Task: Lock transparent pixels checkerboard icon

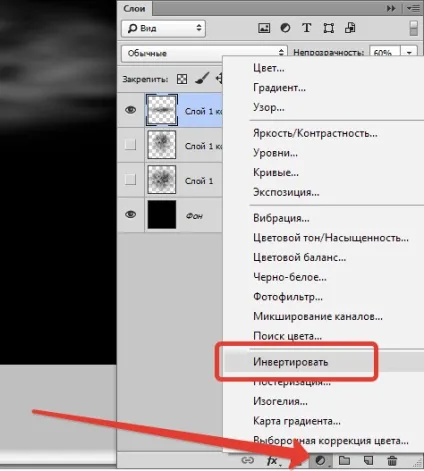Action: tap(182, 79)
